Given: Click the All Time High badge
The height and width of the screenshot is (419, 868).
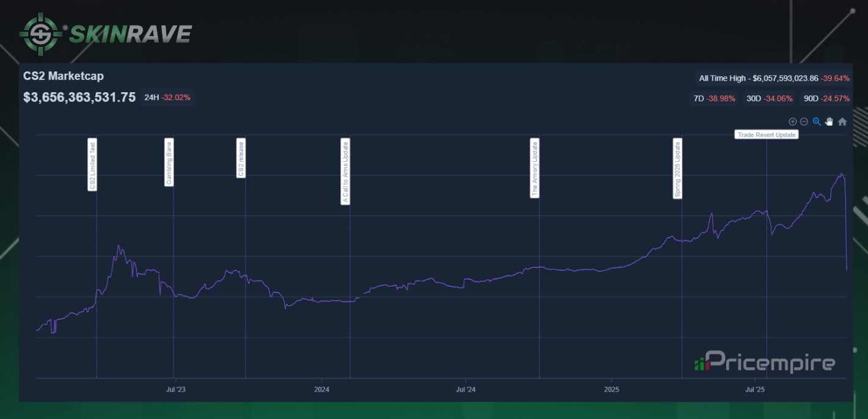Looking at the screenshot, I should pyautogui.click(x=774, y=78).
